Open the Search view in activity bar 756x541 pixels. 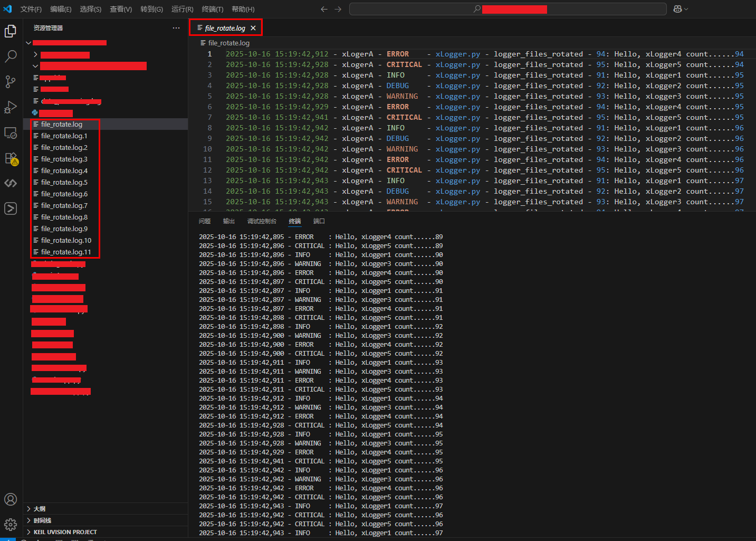[x=11, y=56]
